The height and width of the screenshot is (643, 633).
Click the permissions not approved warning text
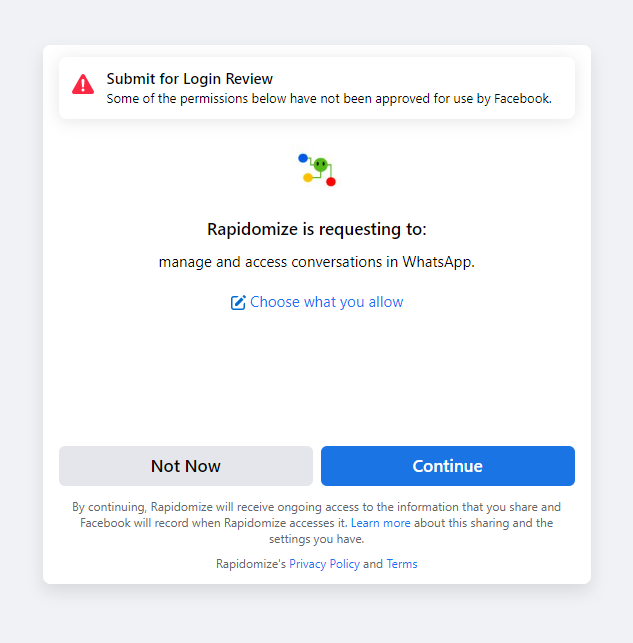[329, 99]
